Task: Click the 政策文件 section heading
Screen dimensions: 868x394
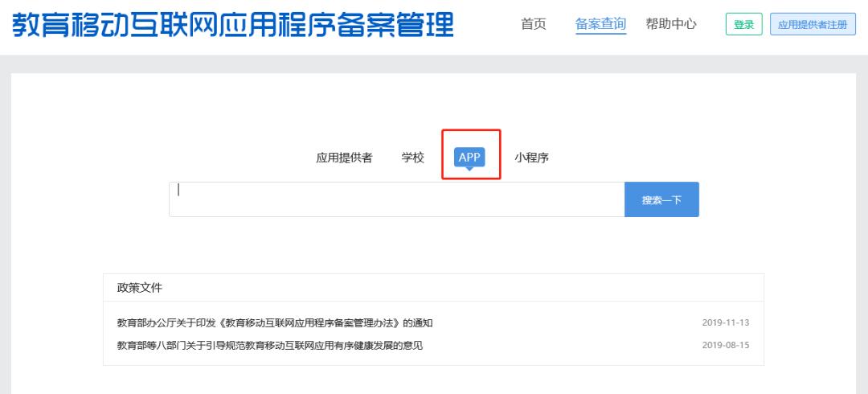Action: point(140,288)
